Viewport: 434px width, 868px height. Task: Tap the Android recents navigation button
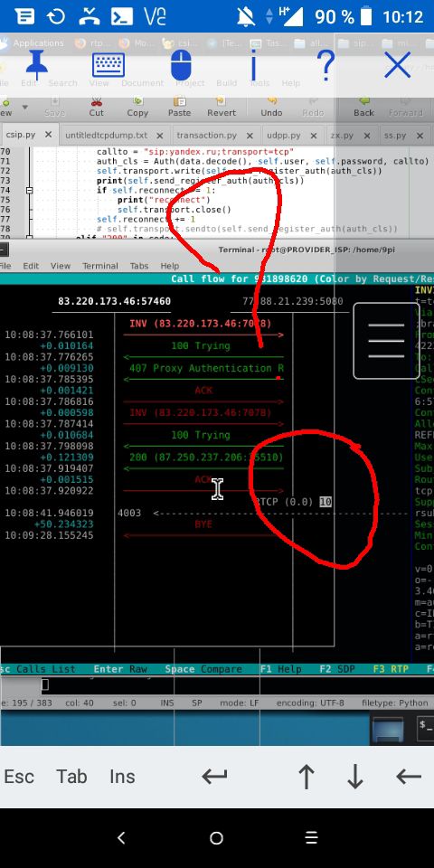point(312,837)
